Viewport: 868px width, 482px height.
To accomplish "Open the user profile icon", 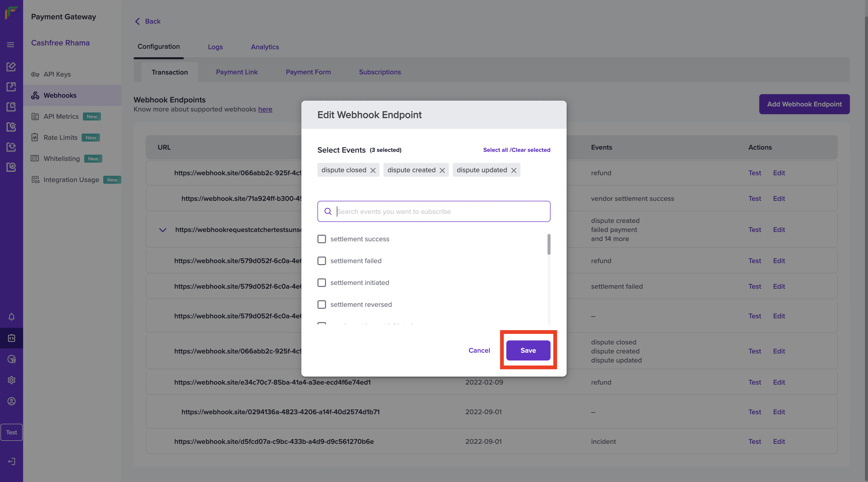I will (12, 401).
